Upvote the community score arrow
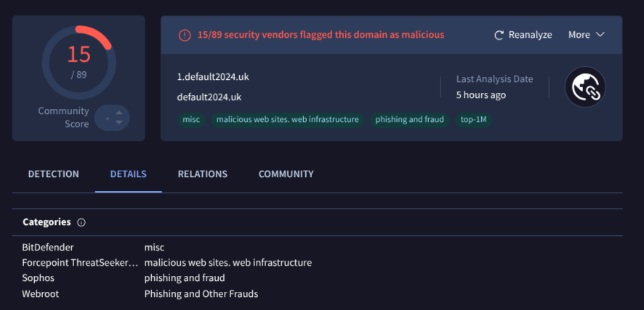This screenshot has width=644, height=310. 119,113
